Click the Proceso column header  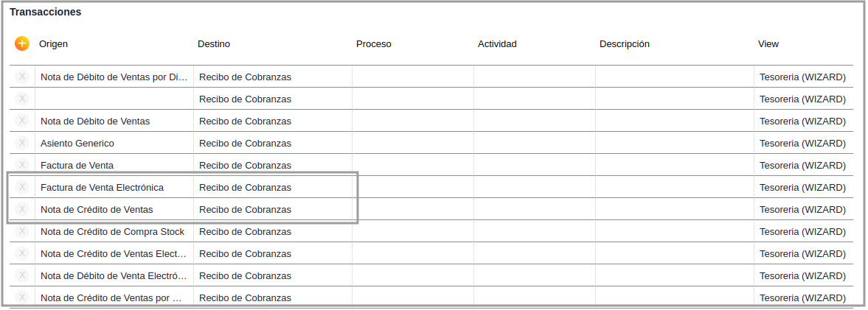(x=374, y=44)
